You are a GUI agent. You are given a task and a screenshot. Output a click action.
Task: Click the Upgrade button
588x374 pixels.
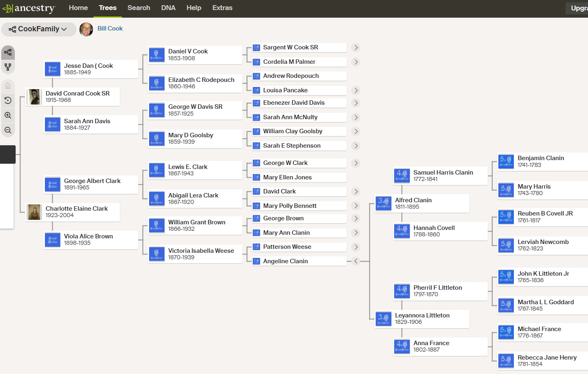point(579,8)
